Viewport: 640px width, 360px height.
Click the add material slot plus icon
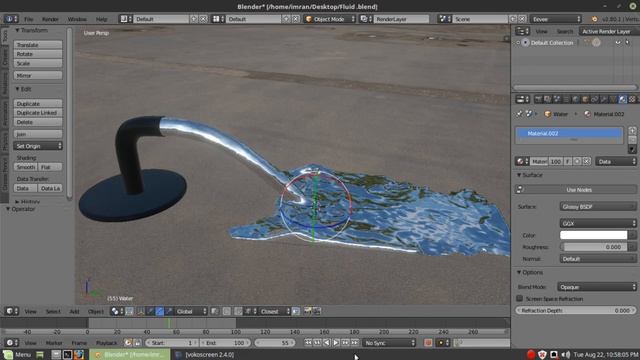(632, 131)
